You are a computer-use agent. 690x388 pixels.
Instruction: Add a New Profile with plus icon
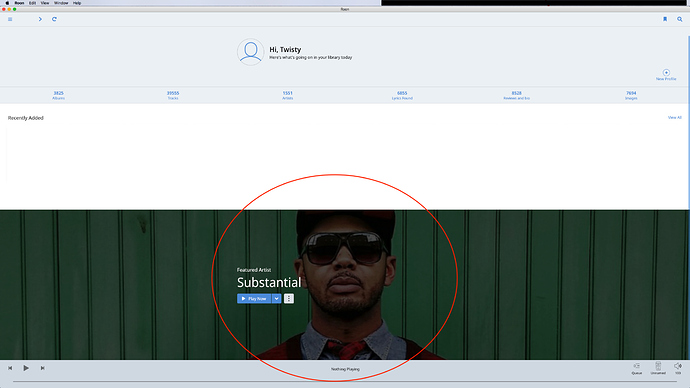coord(666,75)
